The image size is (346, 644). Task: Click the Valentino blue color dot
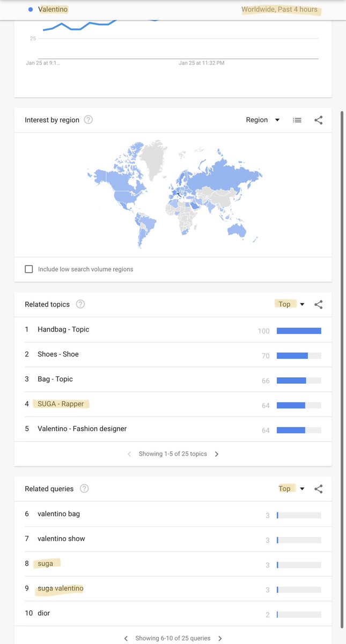tap(30, 9)
